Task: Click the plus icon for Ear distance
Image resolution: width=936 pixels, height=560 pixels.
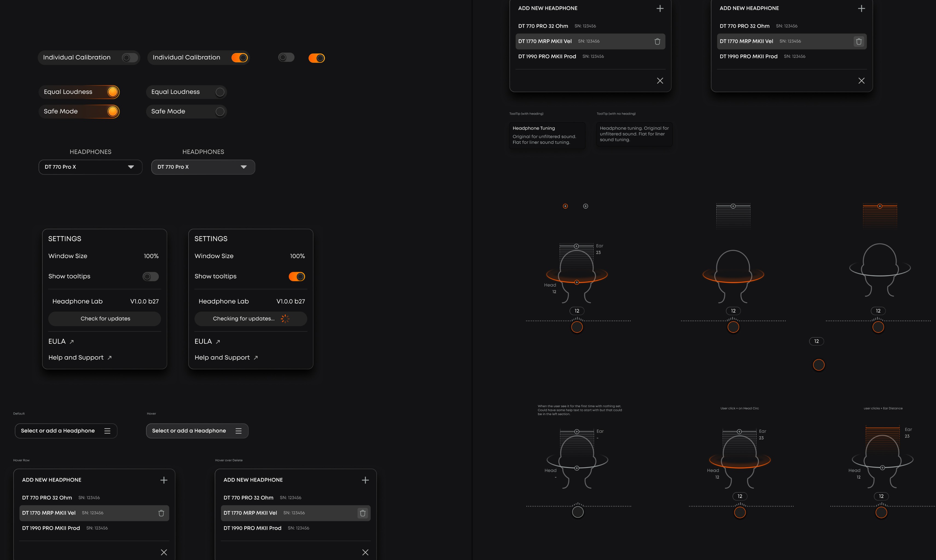Action: [577, 246]
